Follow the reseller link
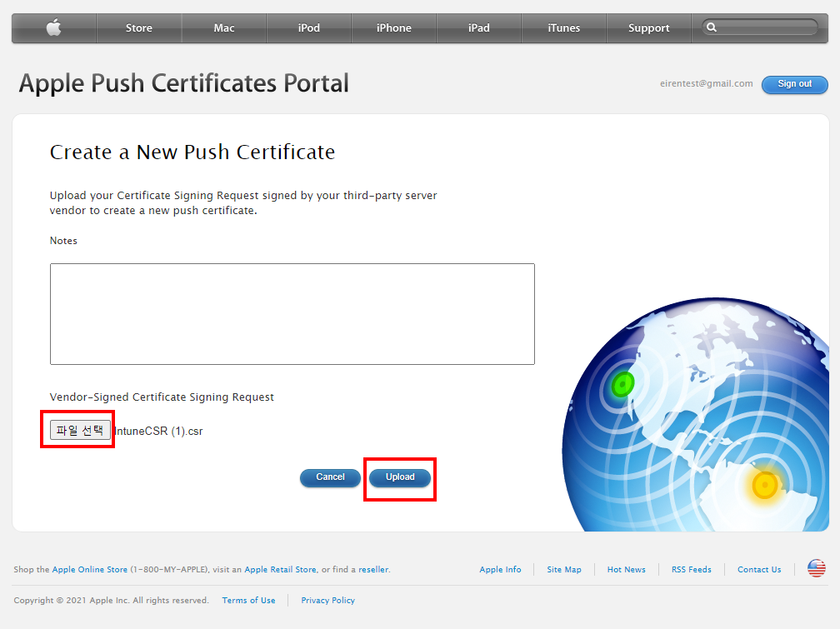Image resolution: width=840 pixels, height=629 pixels. 373,570
